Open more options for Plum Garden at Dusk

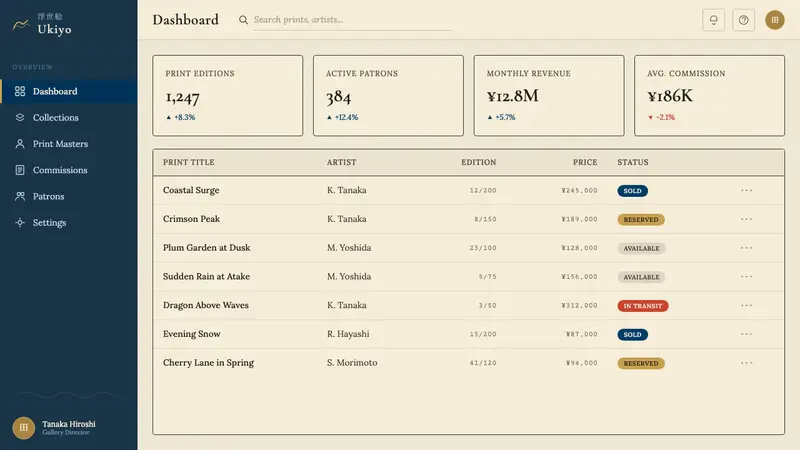click(x=746, y=248)
